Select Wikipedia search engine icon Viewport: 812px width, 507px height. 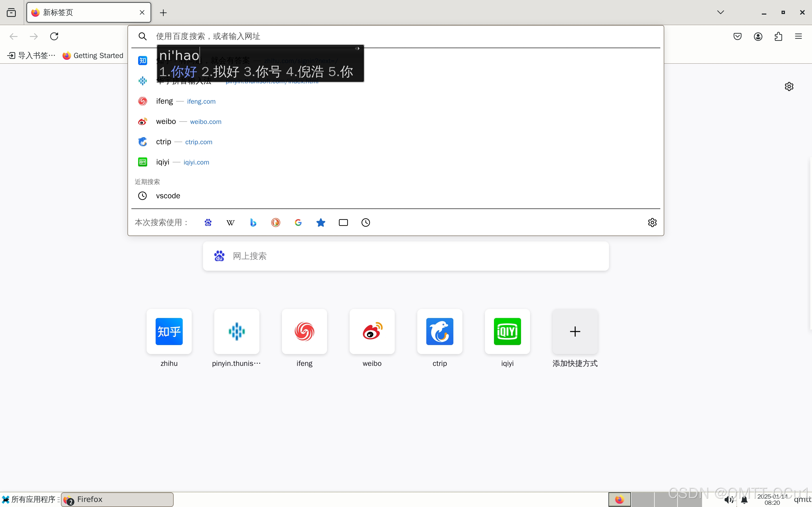click(x=231, y=223)
